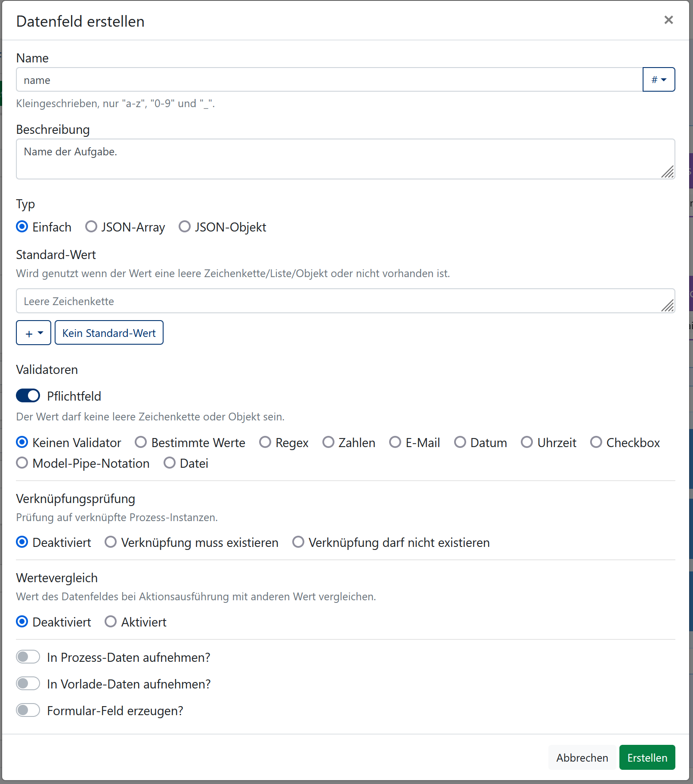Click the Standard-Wert text field
Image resolution: width=693 pixels, height=784 pixels.
pyautogui.click(x=345, y=301)
